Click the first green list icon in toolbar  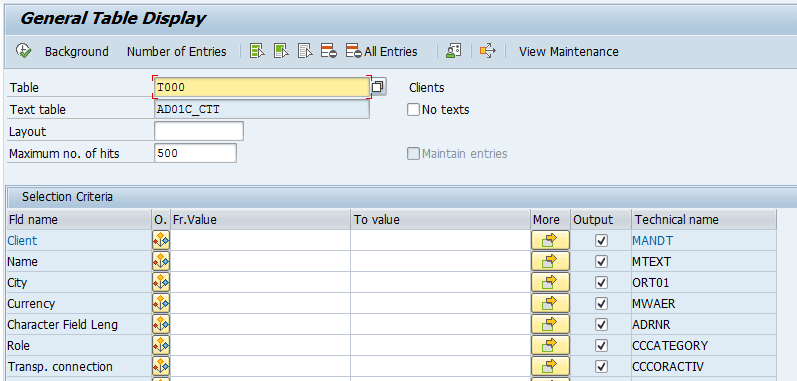[258, 51]
